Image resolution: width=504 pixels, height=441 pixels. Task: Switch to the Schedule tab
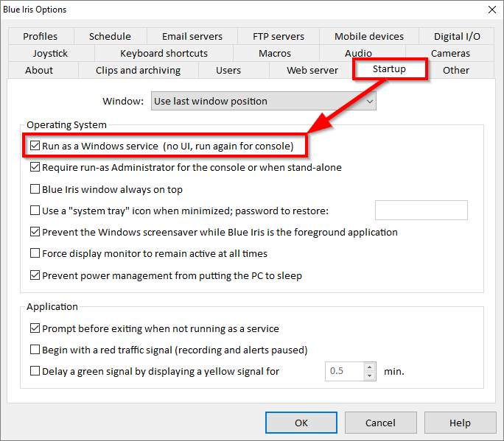(110, 36)
